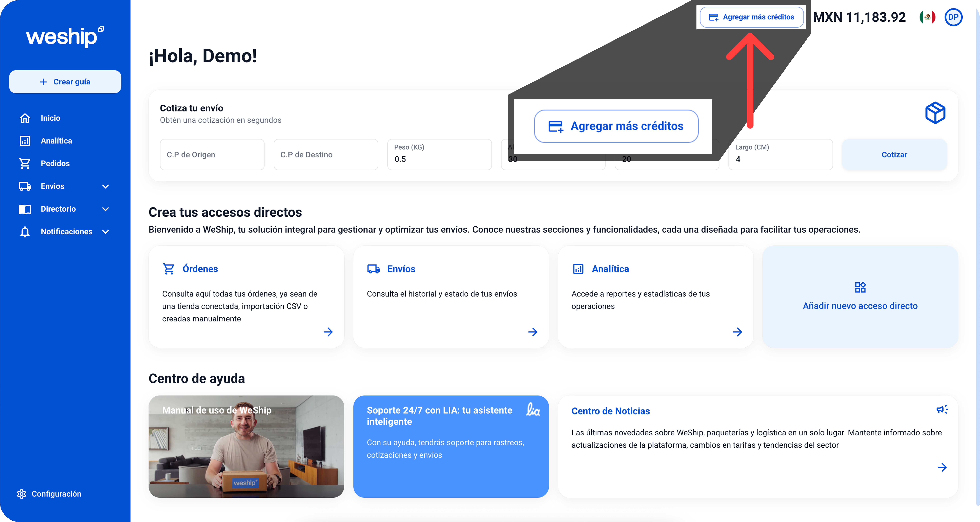This screenshot has width=980, height=522.
Task: Select Añadir nuevo acceso directo card
Action: 860,297
